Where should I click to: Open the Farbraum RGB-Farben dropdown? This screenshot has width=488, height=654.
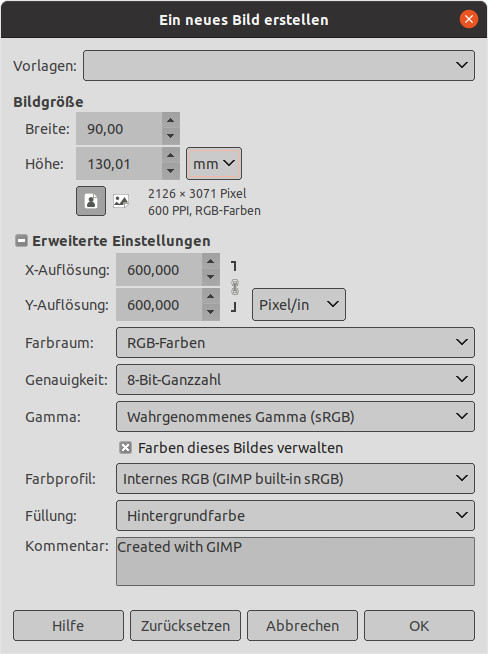[295, 342]
